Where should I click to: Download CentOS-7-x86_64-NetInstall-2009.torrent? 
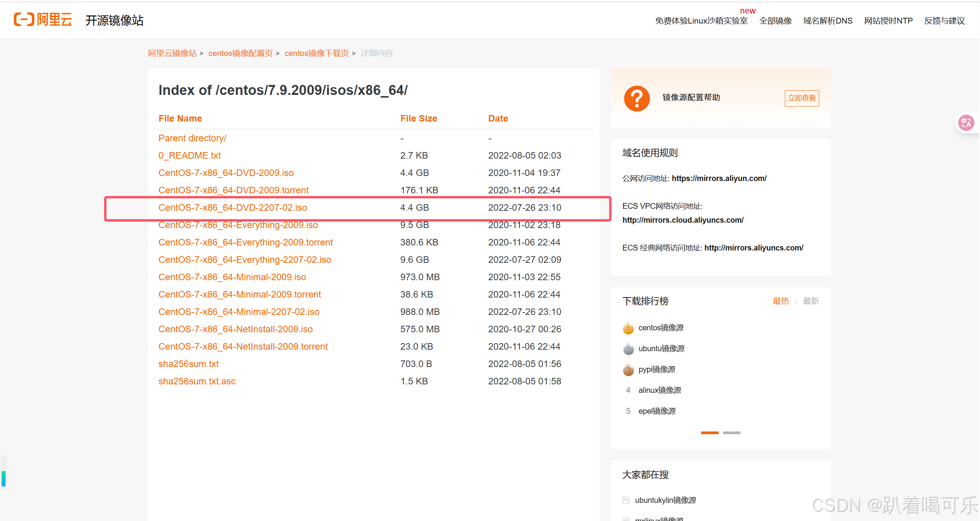tap(243, 347)
